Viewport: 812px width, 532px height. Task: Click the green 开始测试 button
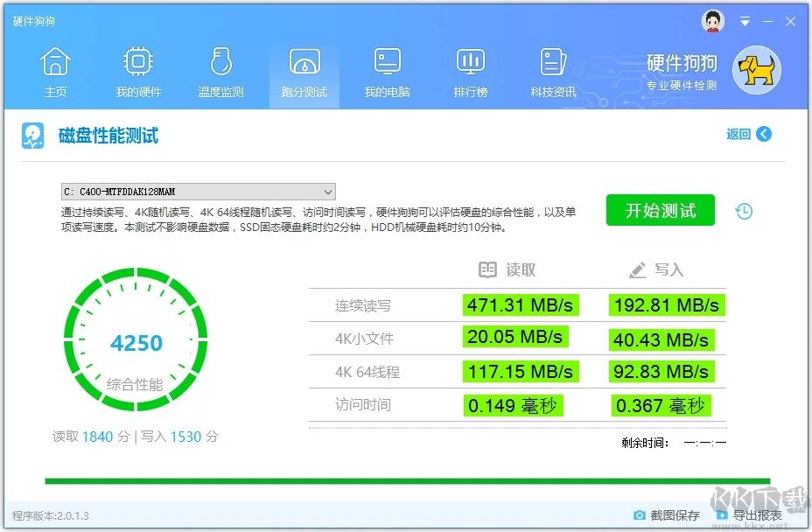click(660, 211)
